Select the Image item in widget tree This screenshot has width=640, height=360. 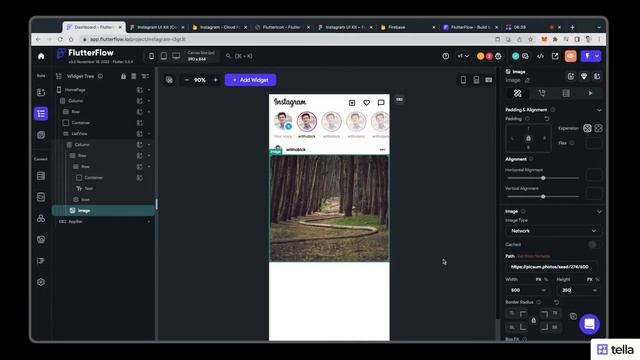pos(103,211)
